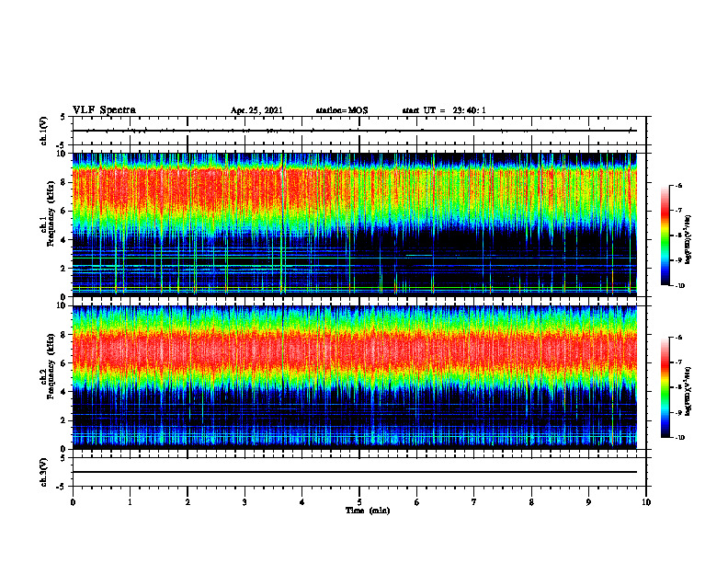Image resolution: width=728 pixels, height=563 pixels.
Task: Click the ch.1 spectrogram color bar
Action: [x=665, y=236]
